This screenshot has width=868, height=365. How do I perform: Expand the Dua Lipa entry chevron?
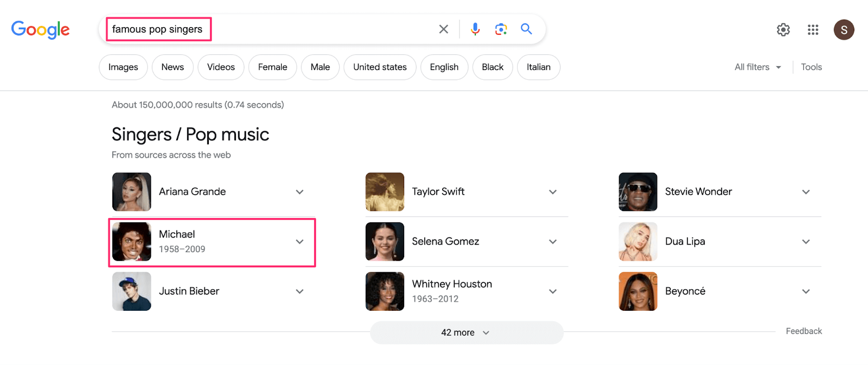coord(806,242)
